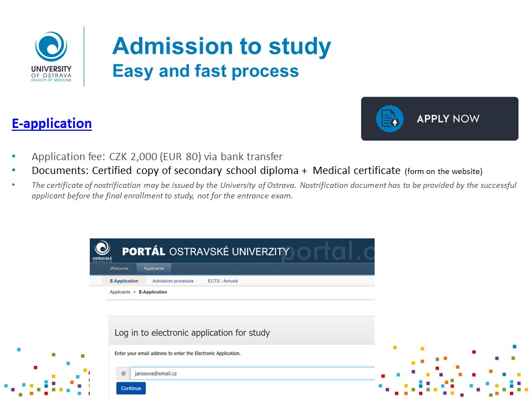Select the Application fee CZK 2,000 bullet line
This screenshot has height=399, width=532.
(157, 156)
